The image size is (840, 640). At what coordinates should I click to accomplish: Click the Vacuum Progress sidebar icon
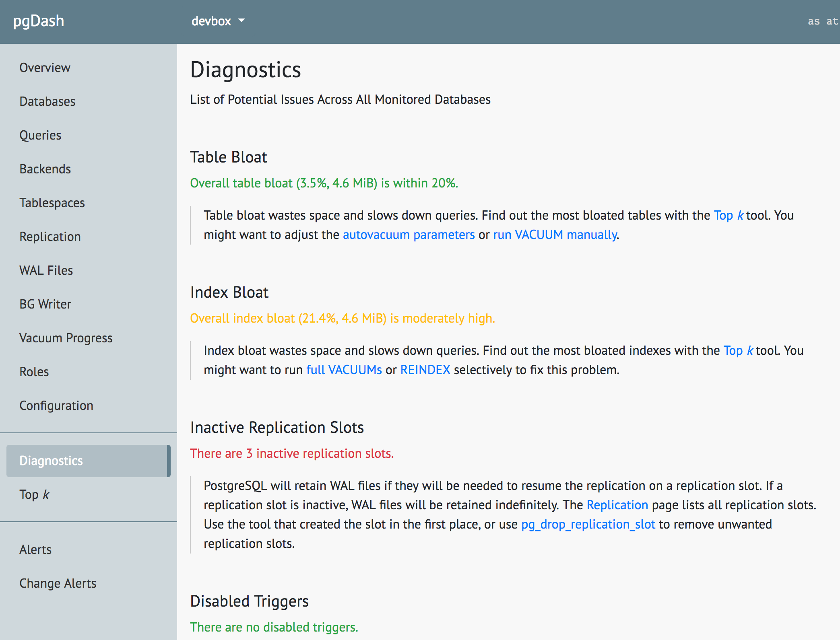66,337
